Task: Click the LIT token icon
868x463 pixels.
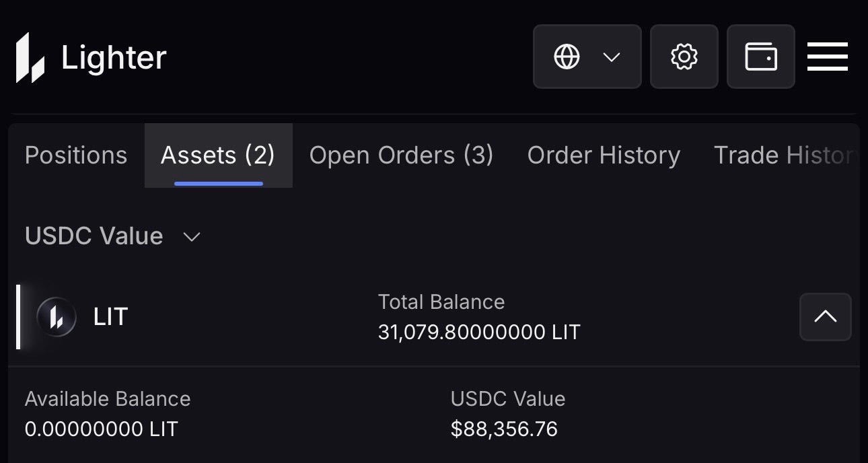Action: pos(57,317)
